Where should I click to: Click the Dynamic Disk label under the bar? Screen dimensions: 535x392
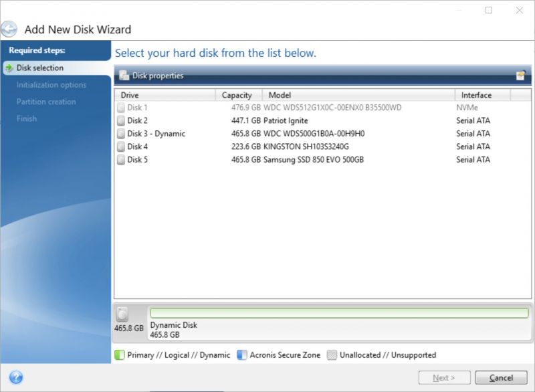(174, 325)
